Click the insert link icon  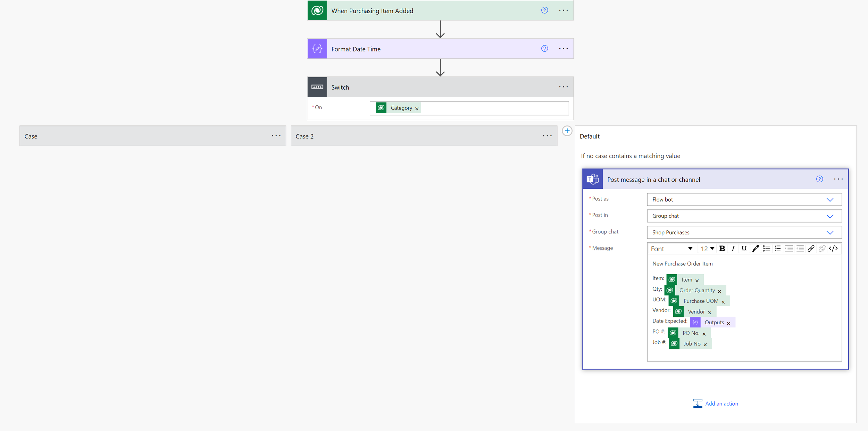coord(811,249)
